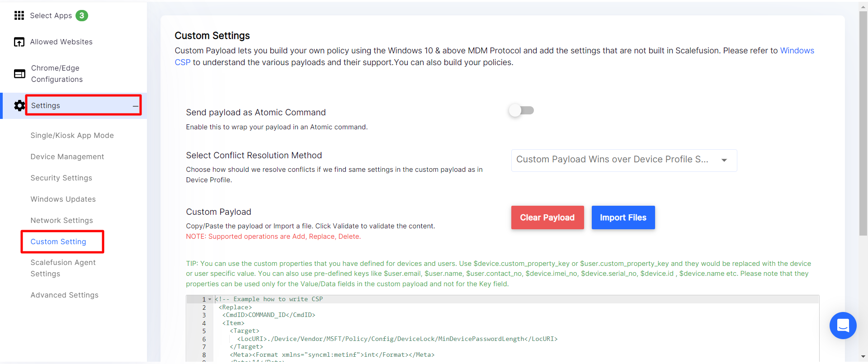Viewport: 868px width, 364px height.
Task: Collapse the Settings sidebar section
Action: click(135, 106)
